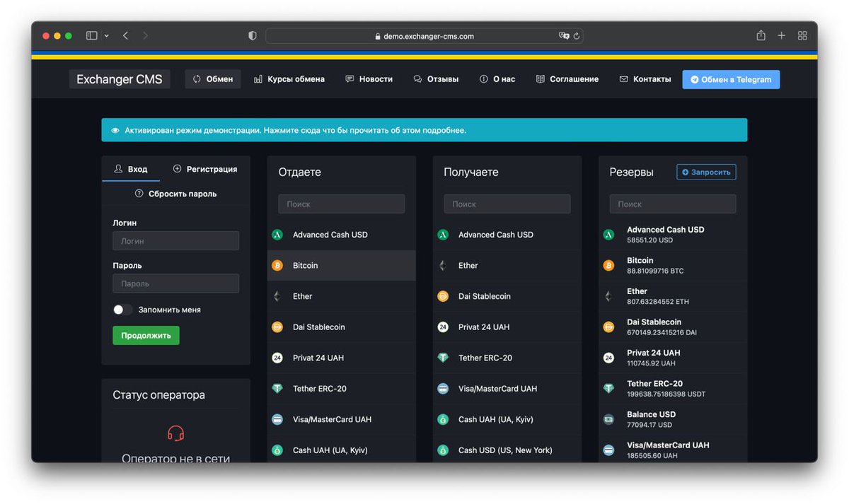Select Ether icon in Получаете list
The width and height of the screenshot is (849, 504).
(443, 266)
